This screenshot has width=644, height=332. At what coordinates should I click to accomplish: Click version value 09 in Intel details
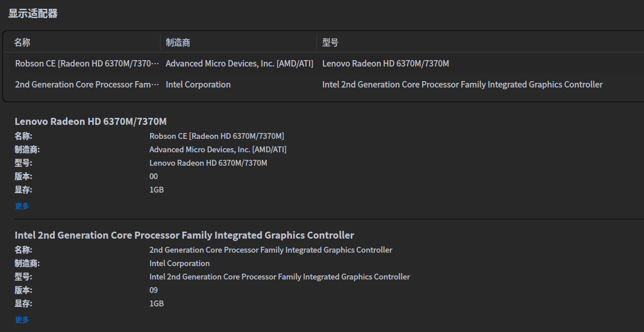(154, 290)
